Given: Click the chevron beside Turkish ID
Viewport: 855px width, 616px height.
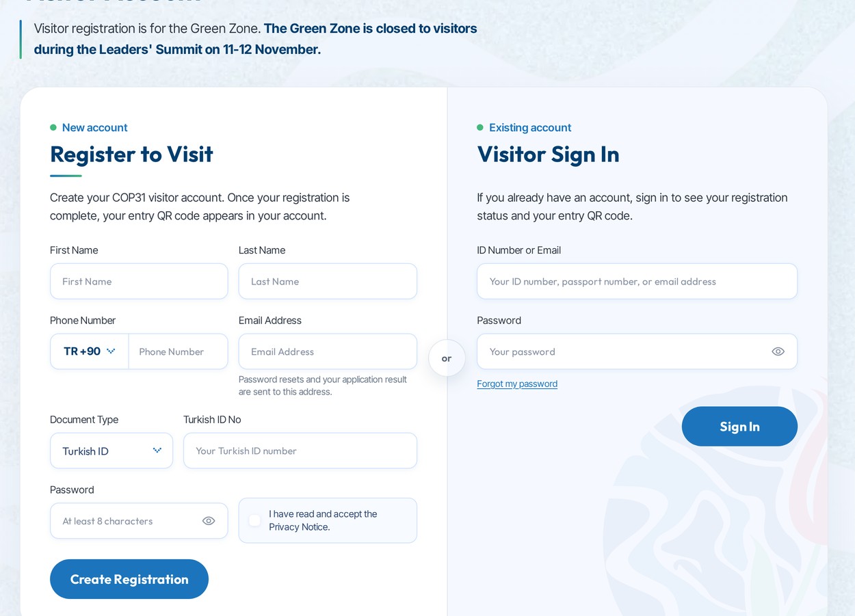Looking at the screenshot, I should [x=157, y=451].
